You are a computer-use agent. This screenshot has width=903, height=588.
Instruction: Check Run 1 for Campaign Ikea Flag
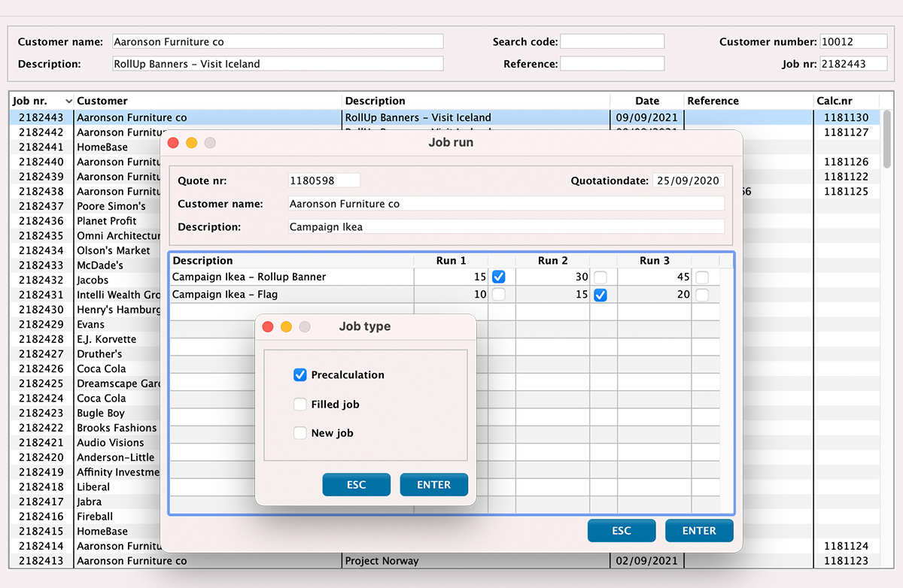point(498,295)
